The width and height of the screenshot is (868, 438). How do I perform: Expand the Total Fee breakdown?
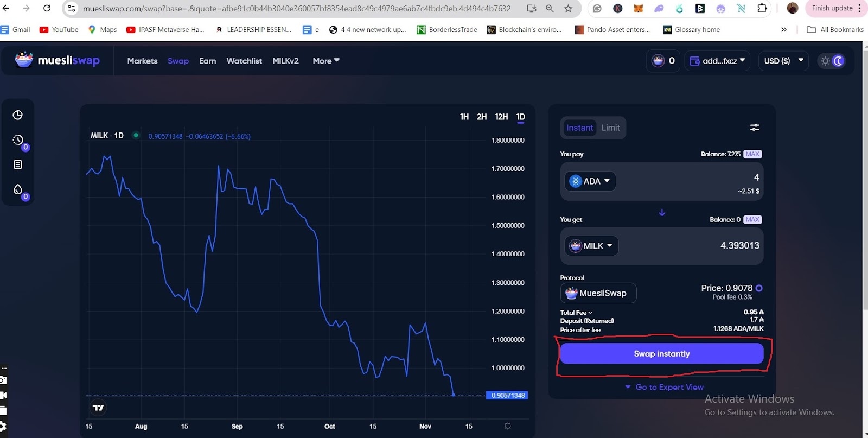point(576,313)
